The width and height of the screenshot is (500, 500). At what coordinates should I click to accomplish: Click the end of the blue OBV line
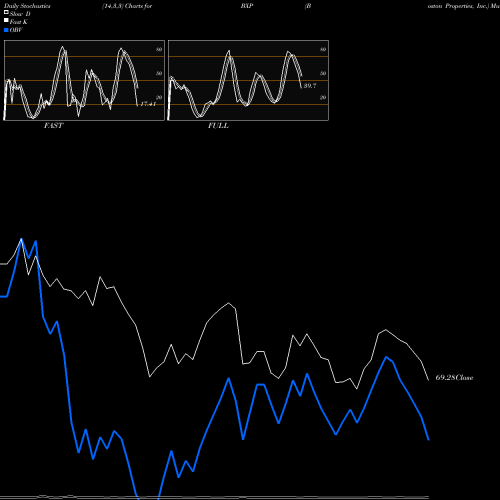coord(428,440)
